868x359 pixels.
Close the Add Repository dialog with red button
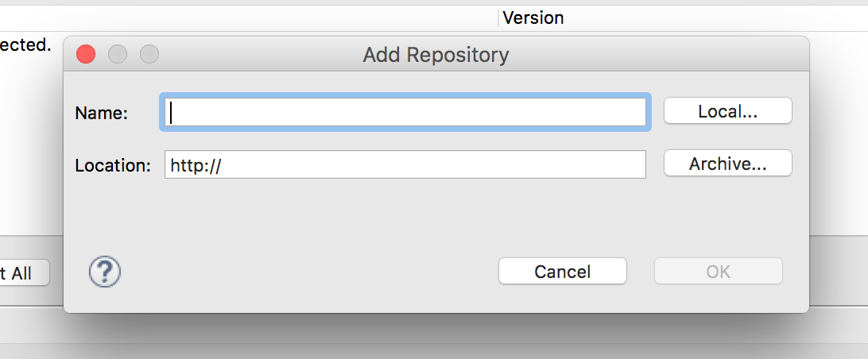pos(86,54)
